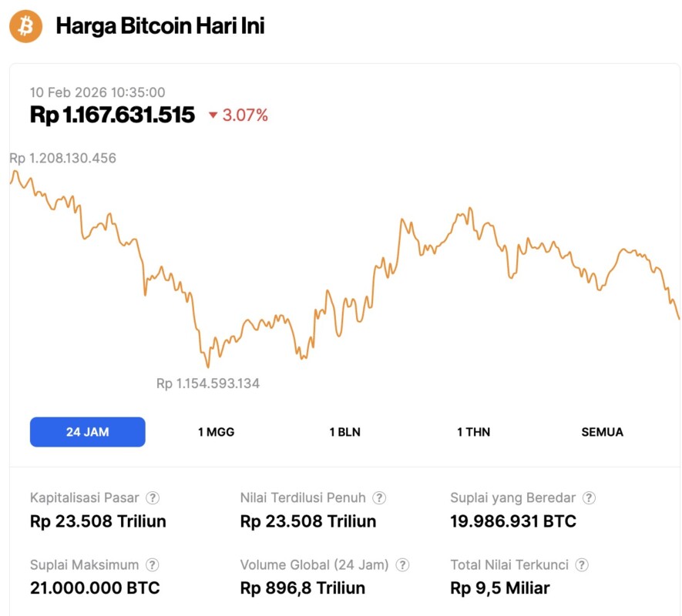
Task: Click help icon next to Kapitalisasi Pasar
Action: tap(153, 498)
